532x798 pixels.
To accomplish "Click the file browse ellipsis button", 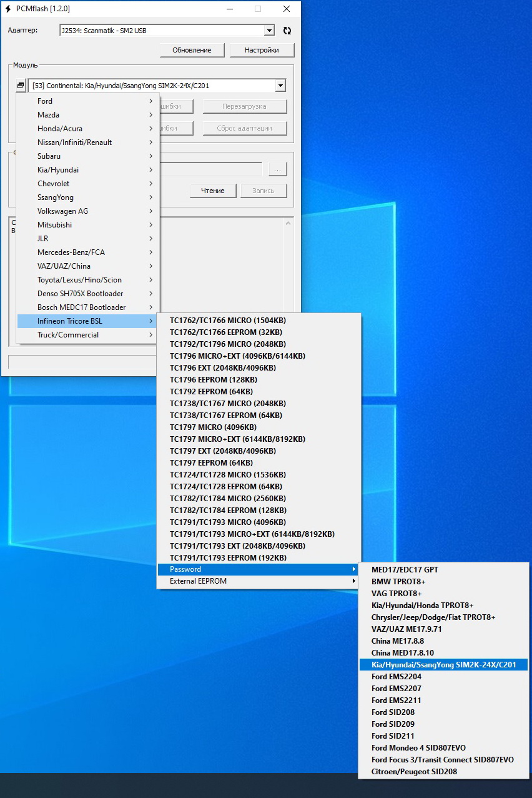I will 278,169.
